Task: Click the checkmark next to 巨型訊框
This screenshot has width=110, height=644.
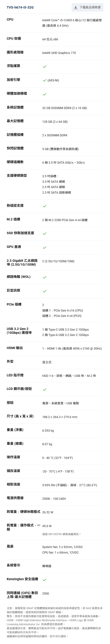Action: click(x=44, y=291)
